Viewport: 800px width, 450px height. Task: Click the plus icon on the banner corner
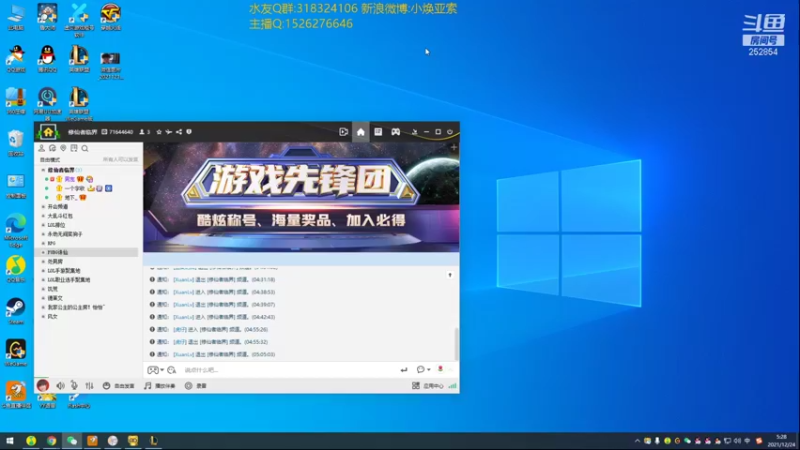pyautogui.click(x=454, y=147)
